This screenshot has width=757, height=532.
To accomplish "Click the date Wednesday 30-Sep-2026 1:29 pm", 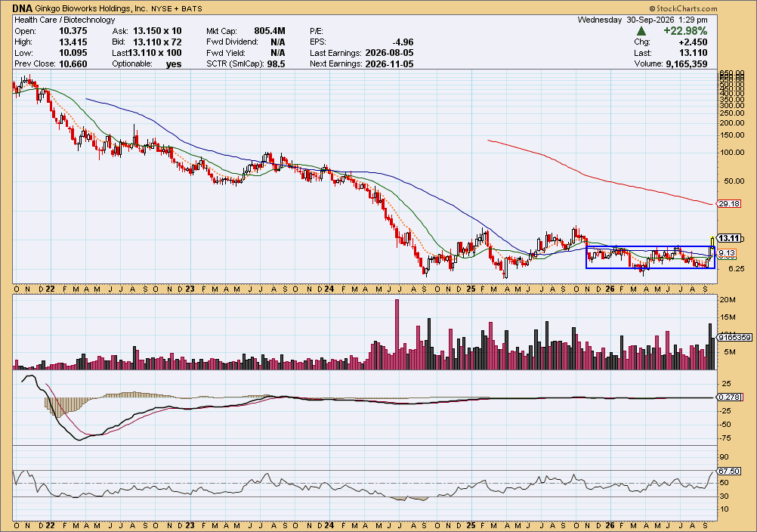I will (x=643, y=20).
